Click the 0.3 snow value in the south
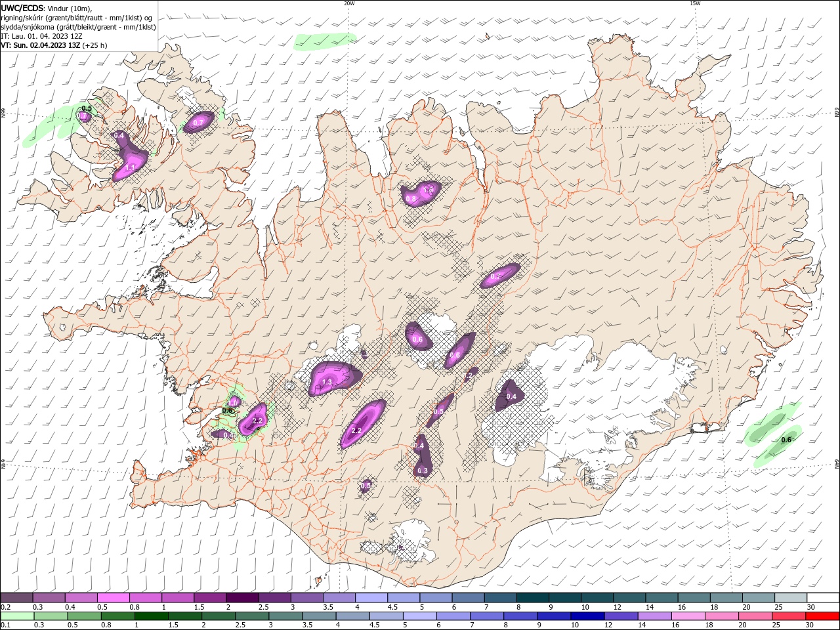840x630 pixels. [423, 471]
